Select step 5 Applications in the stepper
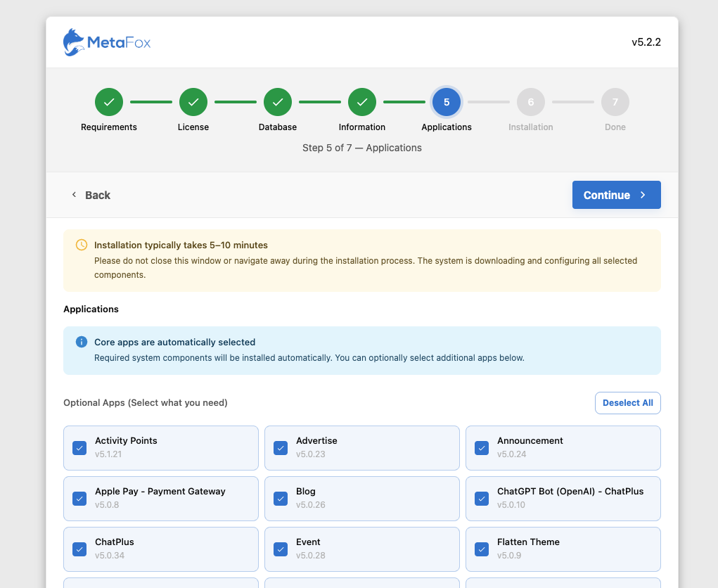 (x=447, y=102)
